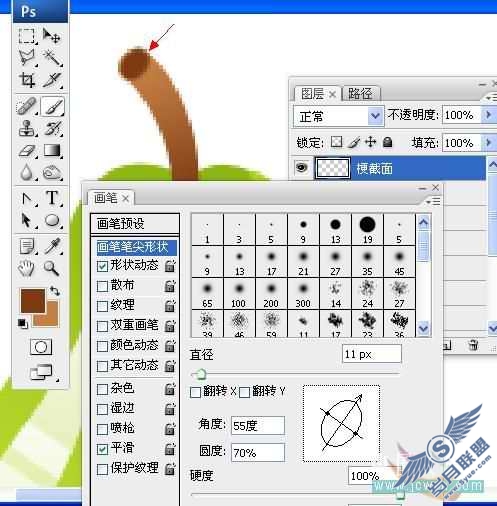The width and height of the screenshot is (497, 506).
Task: Switch to 路径 tab
Action: click(x=360, y=94)
